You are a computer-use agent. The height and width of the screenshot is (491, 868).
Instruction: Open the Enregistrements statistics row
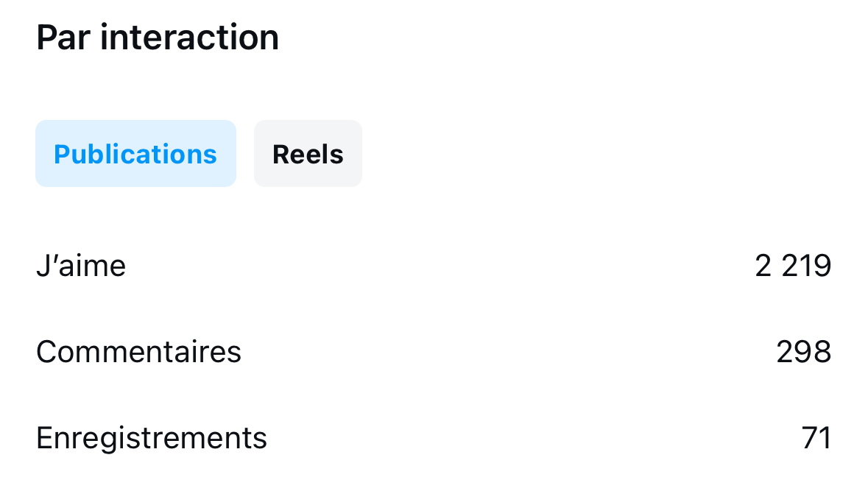click(x=433, y=438)
